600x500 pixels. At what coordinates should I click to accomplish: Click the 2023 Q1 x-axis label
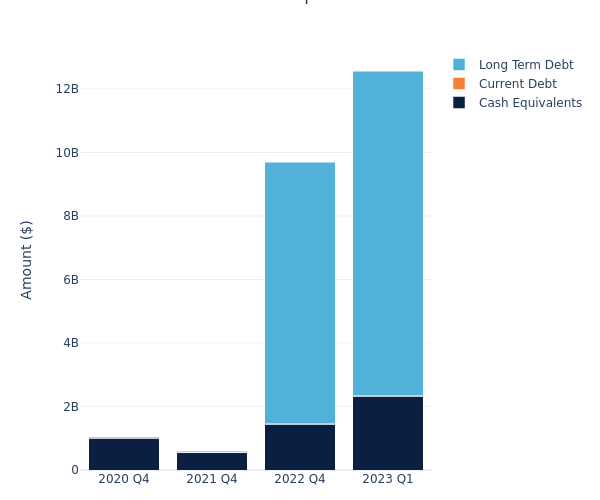[x=388, y=479]
